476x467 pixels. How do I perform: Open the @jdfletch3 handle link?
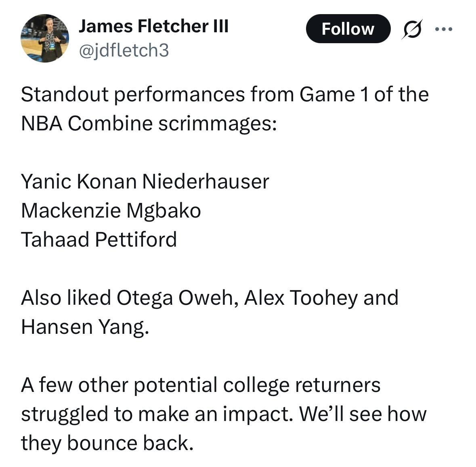[x=124, y=50]
